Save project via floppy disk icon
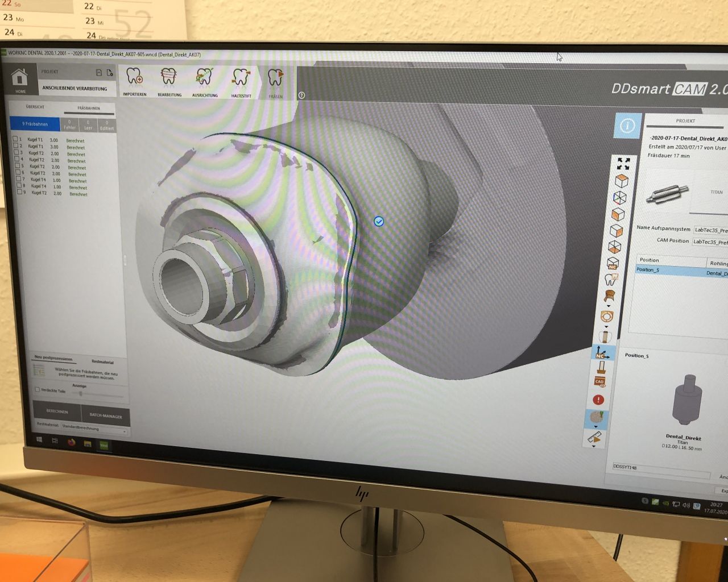The image size is (728, 582). [x=99, y=73]
